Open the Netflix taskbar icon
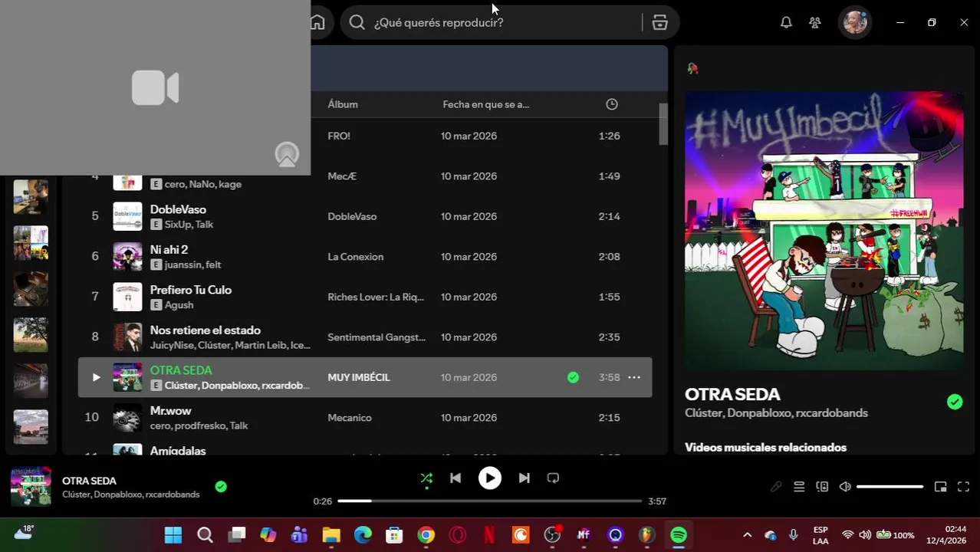Viewport: 980px width, 552px height. [x=489, y=535]
